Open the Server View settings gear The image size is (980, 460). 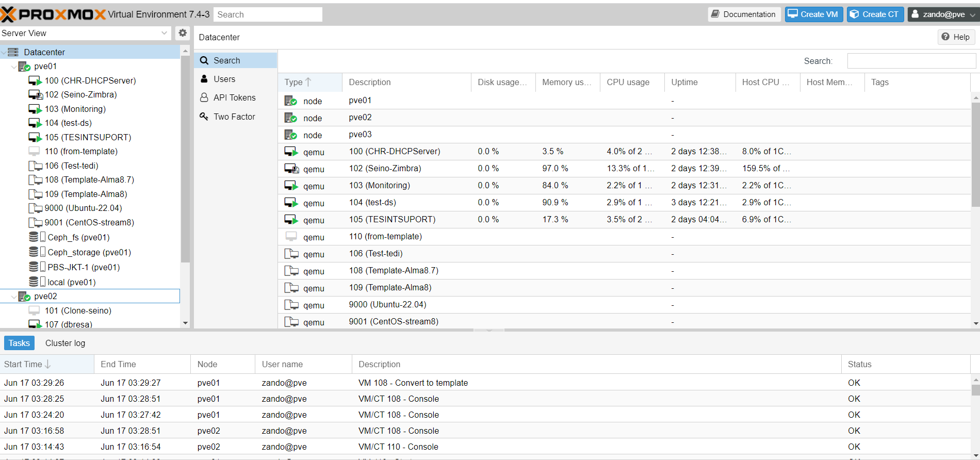183,33
